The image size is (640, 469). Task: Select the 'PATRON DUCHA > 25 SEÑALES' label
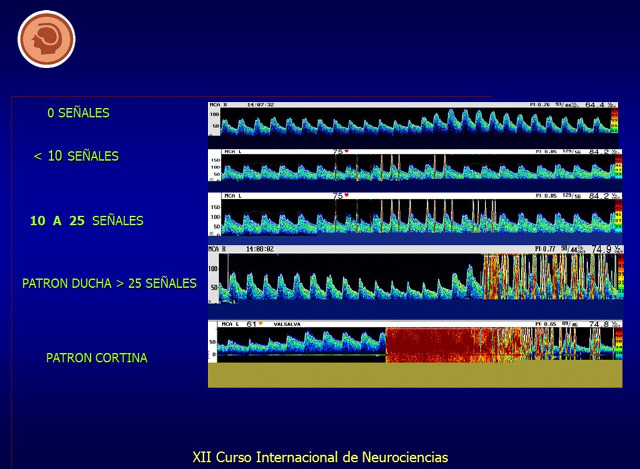click(109, 284)
